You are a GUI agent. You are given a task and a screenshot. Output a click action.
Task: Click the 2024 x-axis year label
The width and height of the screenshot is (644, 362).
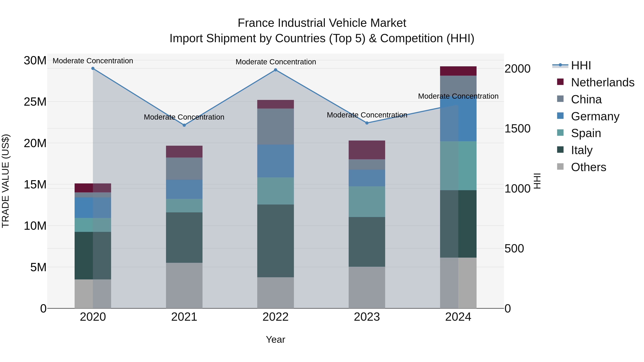(458, 317)
